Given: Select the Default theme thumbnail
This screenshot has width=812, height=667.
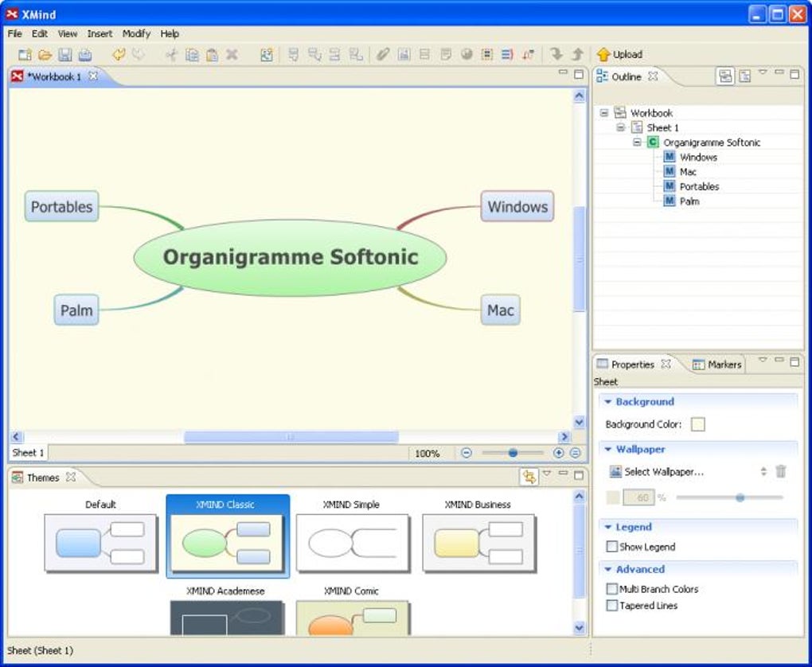Looking at the screenshot, I should (100, 542).
